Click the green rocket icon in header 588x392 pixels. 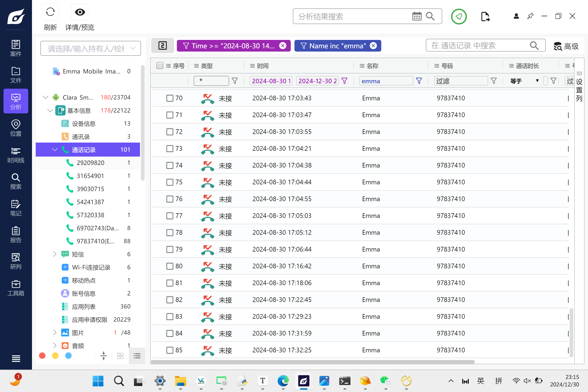click(x=459, y=17)
